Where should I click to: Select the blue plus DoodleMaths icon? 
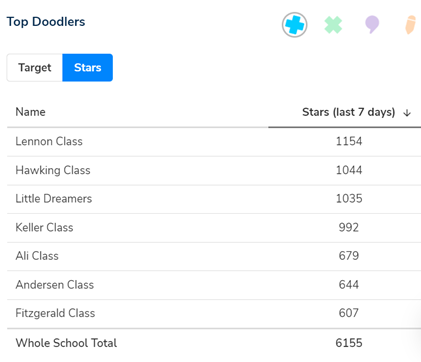[x=294, y=25]
